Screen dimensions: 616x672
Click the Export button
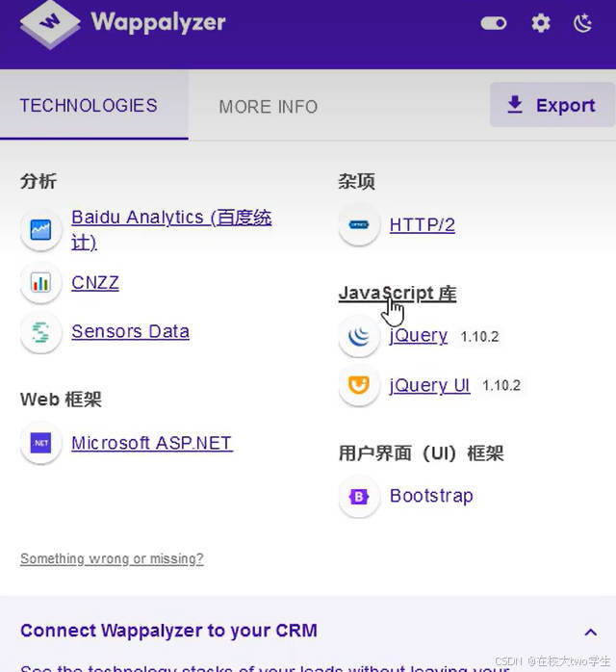pyautogui.click(x=552, y=105)
